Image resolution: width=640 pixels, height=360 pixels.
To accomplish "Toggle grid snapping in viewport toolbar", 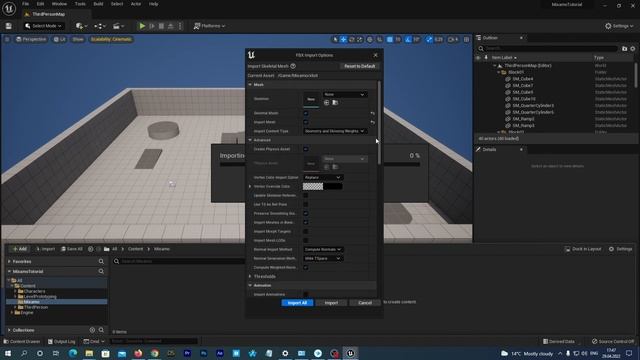I will [390, 40].
